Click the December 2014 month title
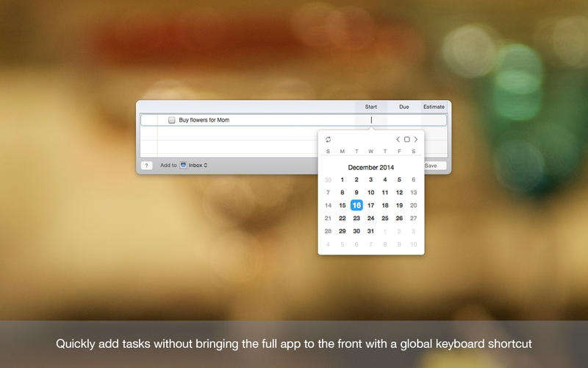Screen dimensions: 588x368 [371, 168]
